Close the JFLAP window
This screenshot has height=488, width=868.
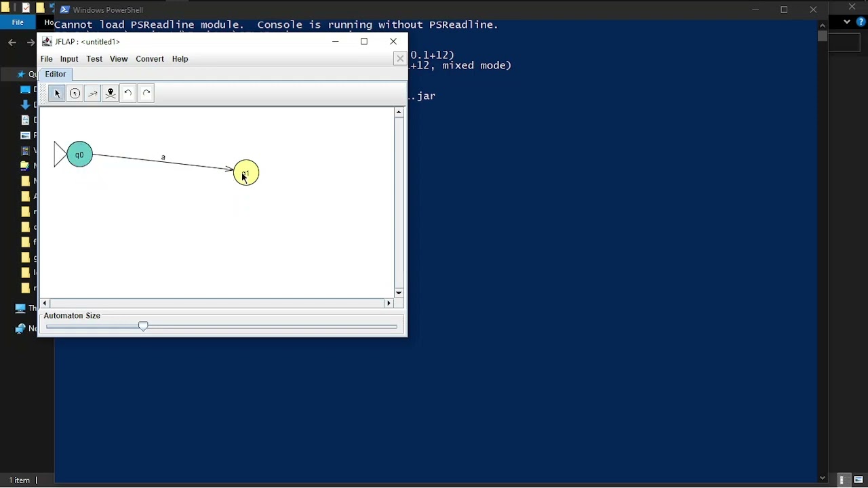[393, 41]
